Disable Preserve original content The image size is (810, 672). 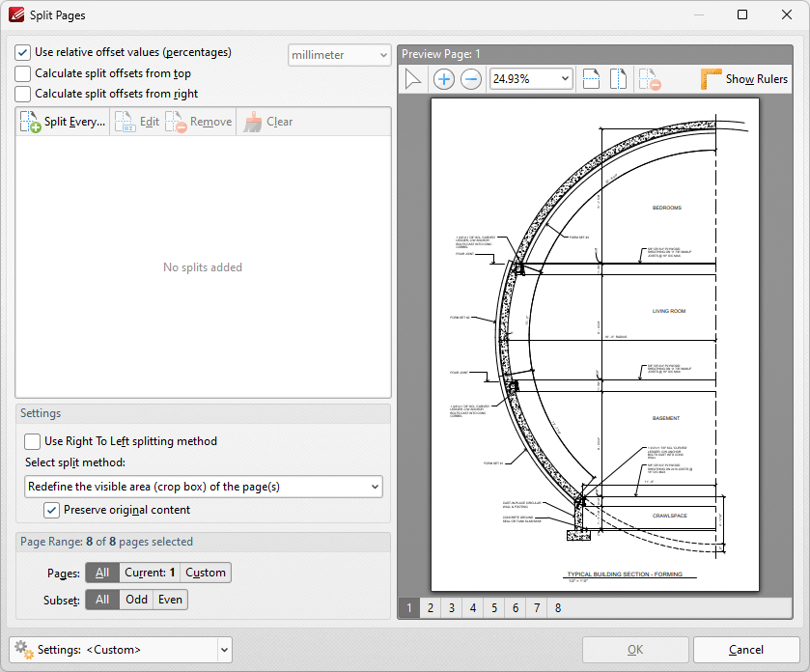[51, 510]
